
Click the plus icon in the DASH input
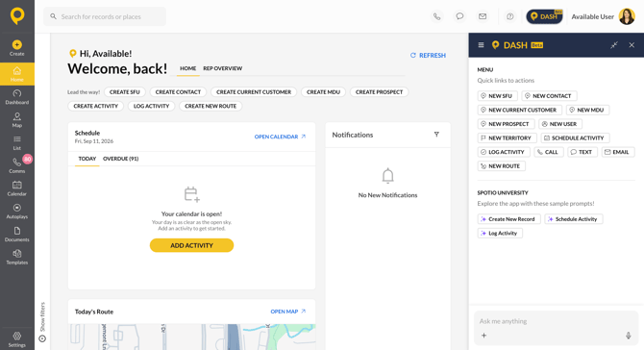coord(483,336)
